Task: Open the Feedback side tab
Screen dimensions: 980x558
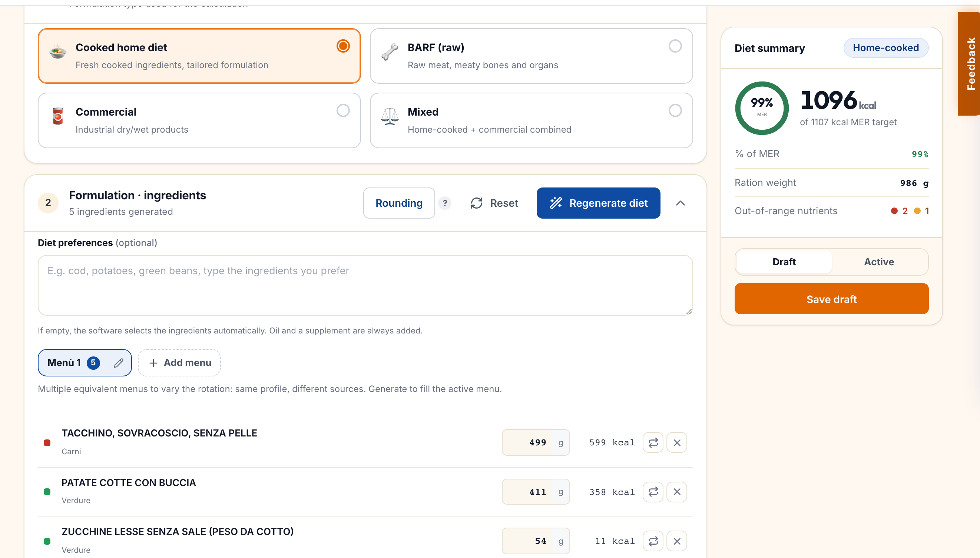Action: pyautogui.click(x=969, y=64)
